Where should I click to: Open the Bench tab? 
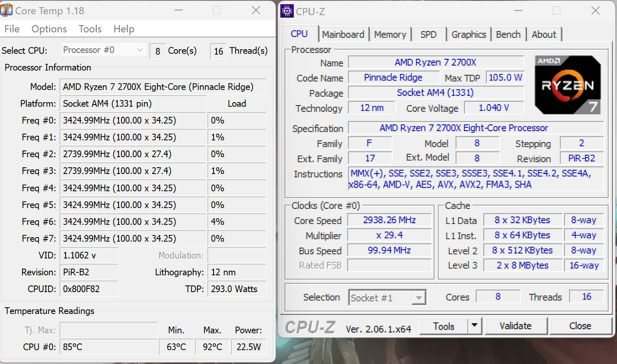coord(509,34)
